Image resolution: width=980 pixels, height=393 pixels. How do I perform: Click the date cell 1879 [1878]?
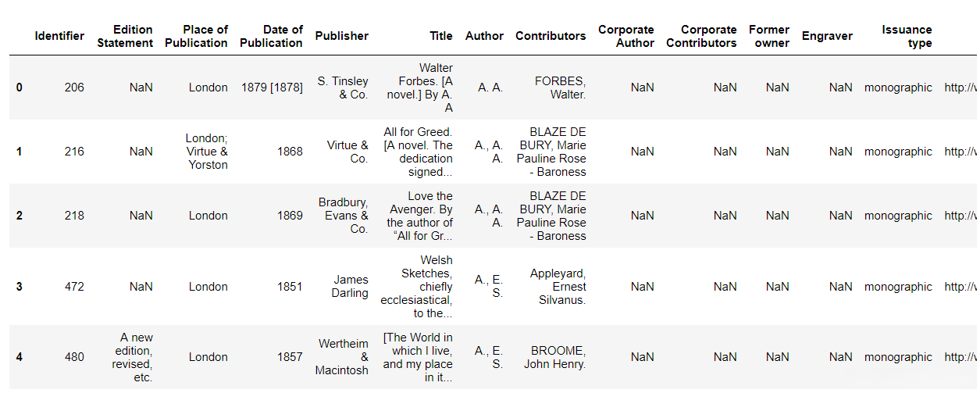coord(272,88)
